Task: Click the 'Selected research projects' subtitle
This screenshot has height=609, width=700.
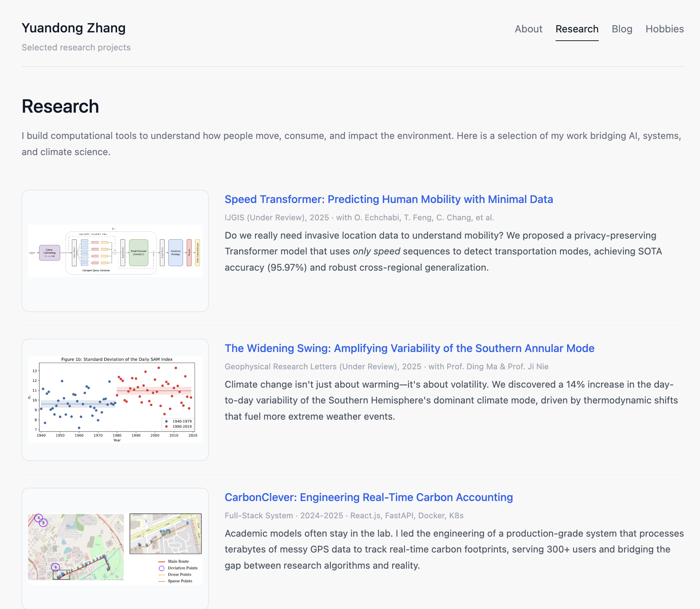Action: [76, 47]
